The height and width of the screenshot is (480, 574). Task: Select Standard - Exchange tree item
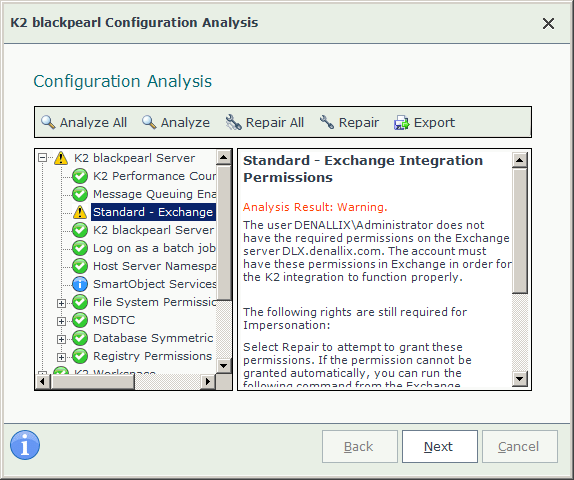153,212
